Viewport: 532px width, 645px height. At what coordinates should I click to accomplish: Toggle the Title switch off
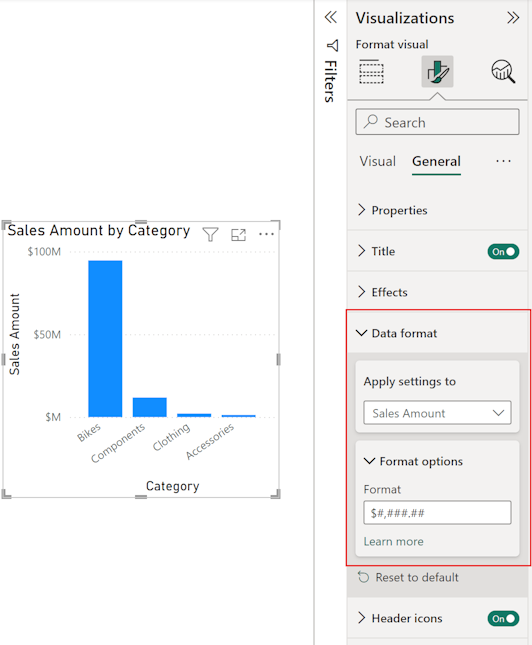coord(503,251)
